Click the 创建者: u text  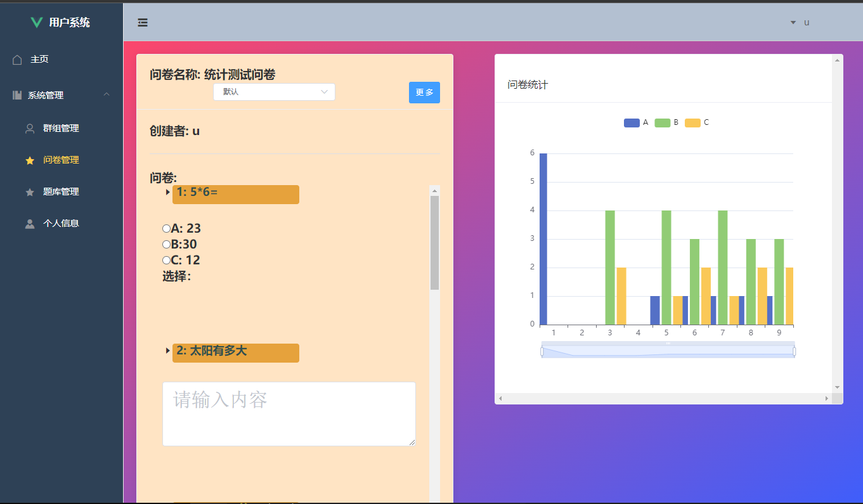click(175, 131)
